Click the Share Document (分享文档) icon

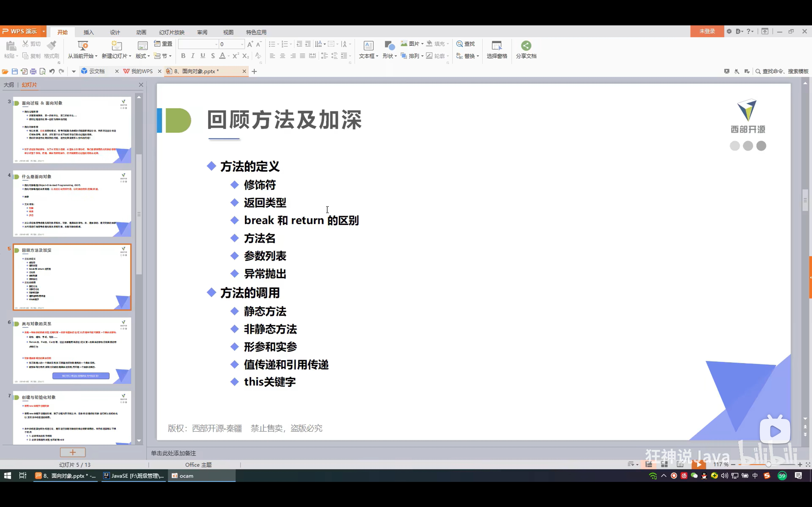(526, 46)
